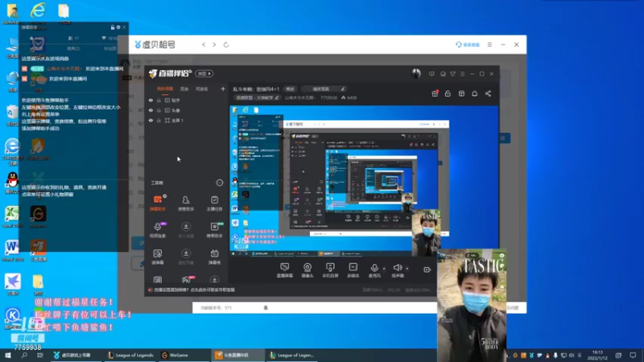Switch to 可发言 scene tab
This screenshot has width=644, height=362.
[x=202, y=88]
